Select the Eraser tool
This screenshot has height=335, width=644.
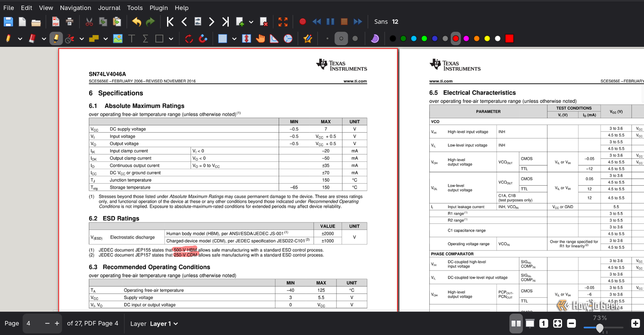[32, 39]
